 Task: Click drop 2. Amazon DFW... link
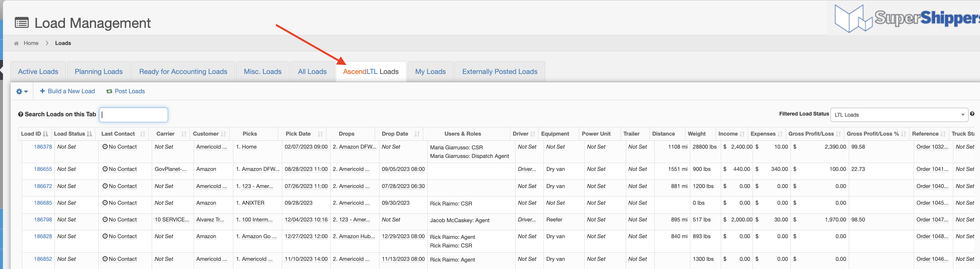click(355, 147)
